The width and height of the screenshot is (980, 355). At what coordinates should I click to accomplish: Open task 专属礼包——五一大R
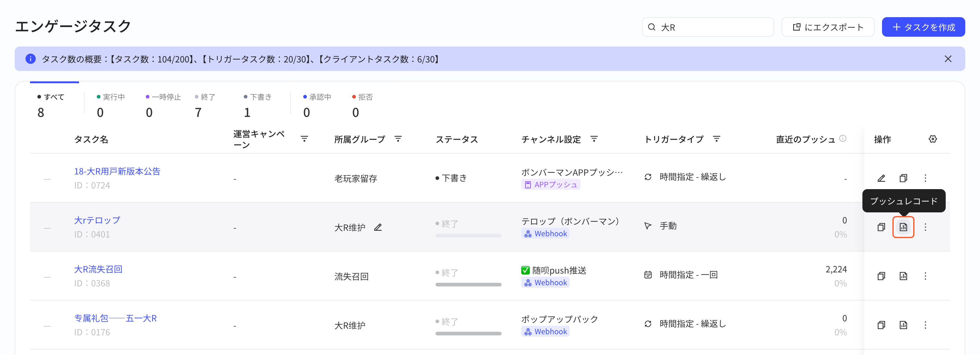(x=115, y=319)
